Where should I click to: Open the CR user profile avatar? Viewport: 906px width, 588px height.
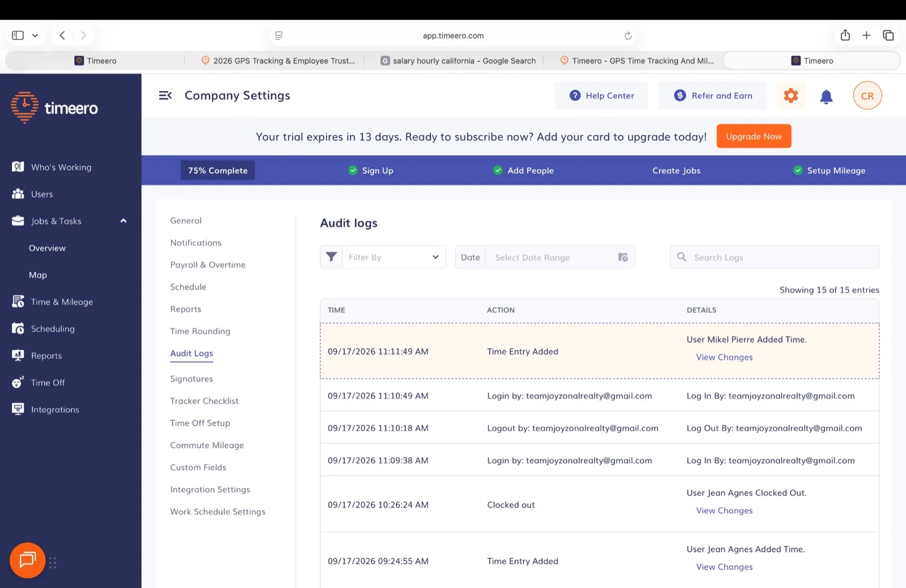click(x=867, y=96)
